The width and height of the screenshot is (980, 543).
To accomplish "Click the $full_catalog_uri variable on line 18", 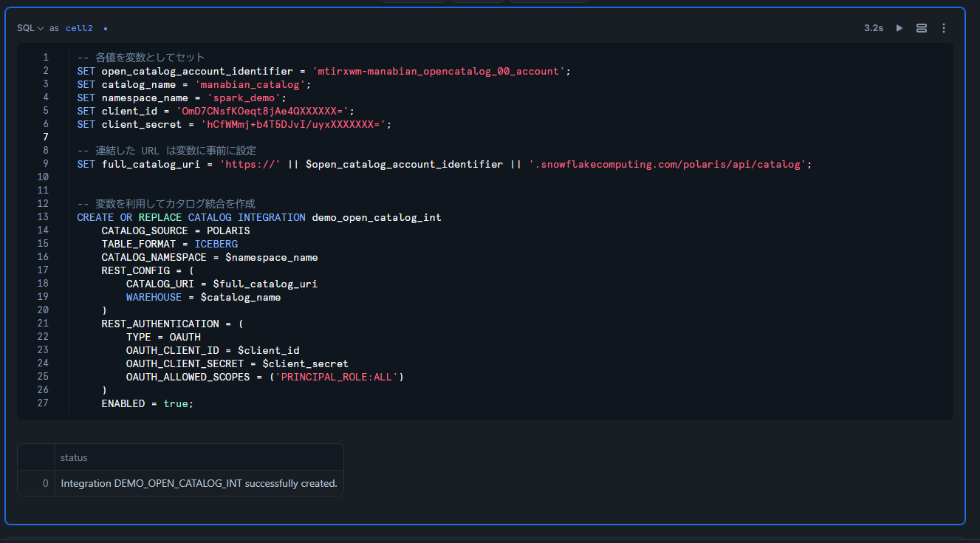I will coord(265,284).
